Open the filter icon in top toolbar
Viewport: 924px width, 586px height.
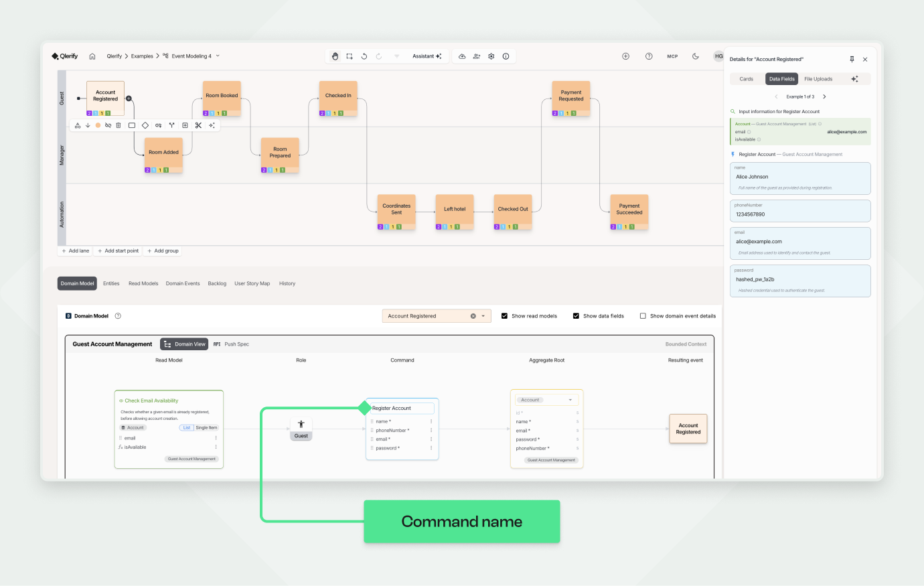tap(396, 56)
